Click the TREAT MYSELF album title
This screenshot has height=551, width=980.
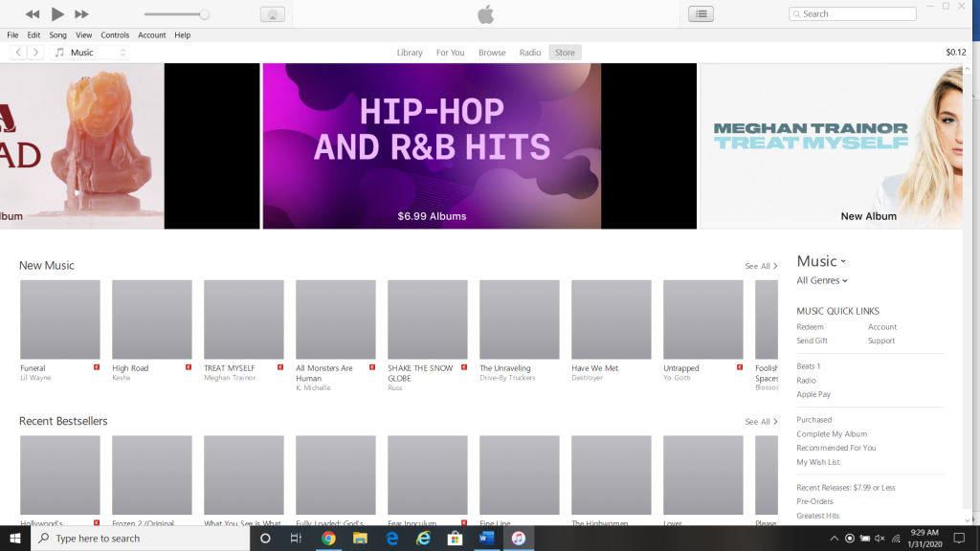[x=230, y=368]
